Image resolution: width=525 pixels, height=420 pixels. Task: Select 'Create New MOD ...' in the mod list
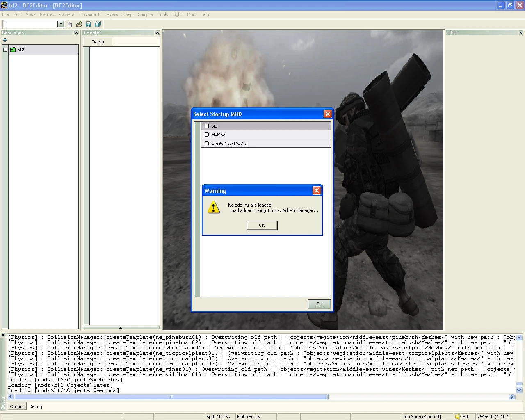pos(266,143)
